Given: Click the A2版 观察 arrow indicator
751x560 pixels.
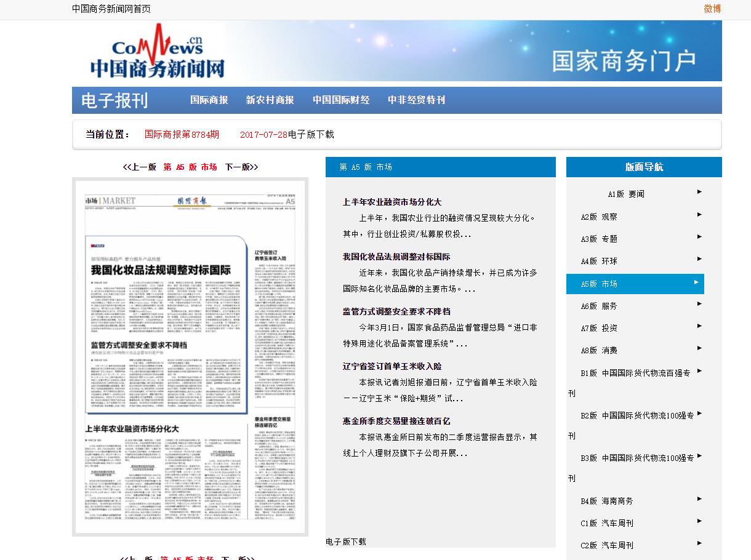Looking at the screenshot, I should tap(699, 214).
